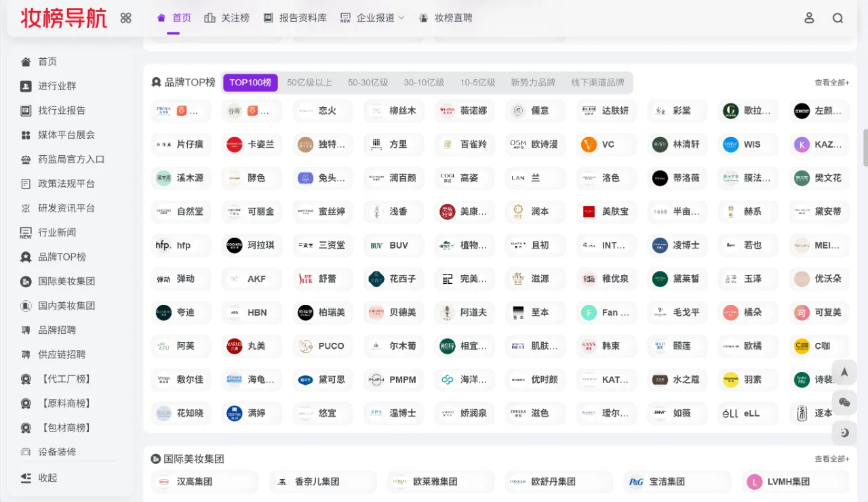Open the 薇诺娜 brand card

465,110
